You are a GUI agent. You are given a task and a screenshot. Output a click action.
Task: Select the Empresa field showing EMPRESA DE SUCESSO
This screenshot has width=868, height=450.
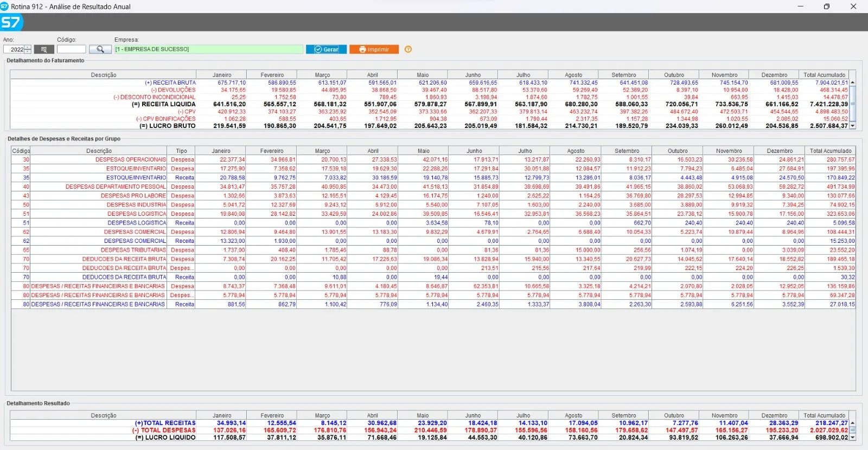(208, 49)
